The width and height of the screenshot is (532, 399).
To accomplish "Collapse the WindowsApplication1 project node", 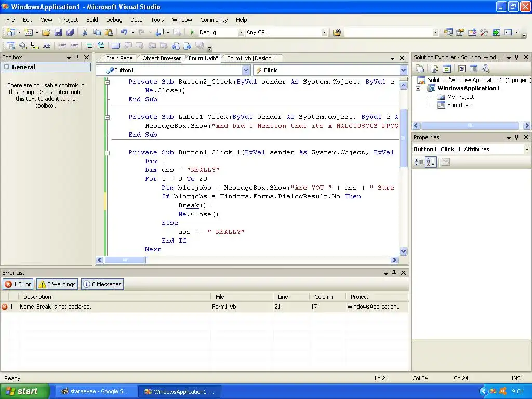I will tap(418, 88).
